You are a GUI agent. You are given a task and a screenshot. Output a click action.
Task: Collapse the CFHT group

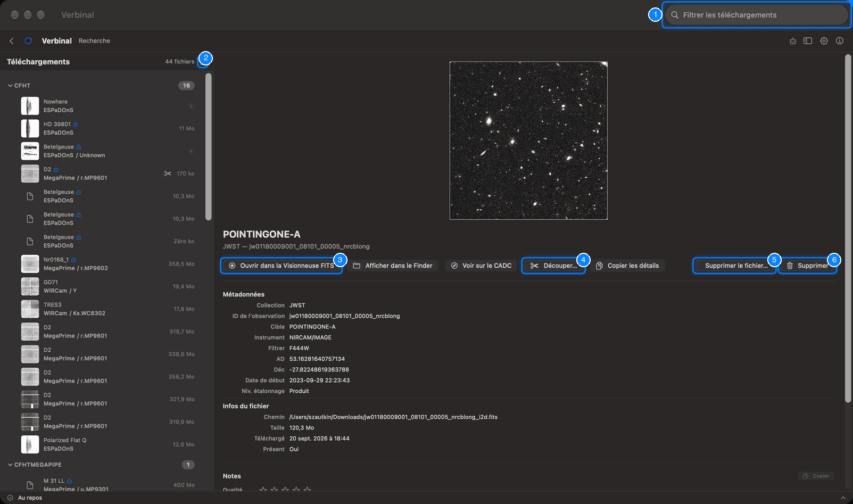coord(10,86)
